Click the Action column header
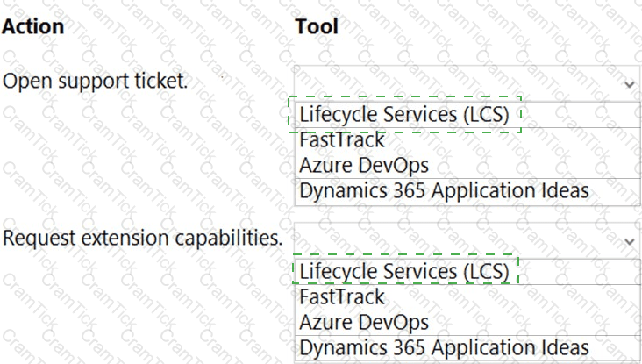Image resolution: width=642 pixels, height=364 pixels. click(x=33, y=27)
